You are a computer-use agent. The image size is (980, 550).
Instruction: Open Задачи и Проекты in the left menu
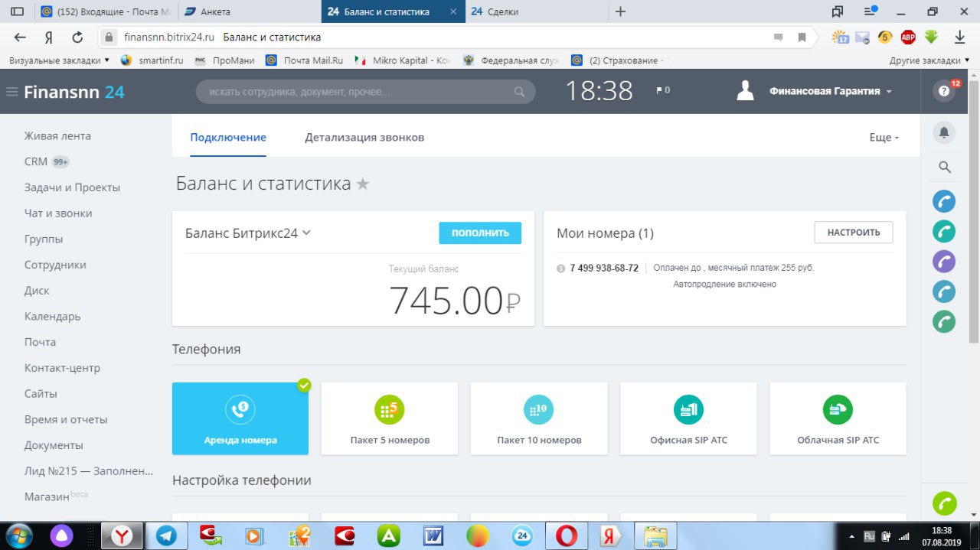click(72, 187)
